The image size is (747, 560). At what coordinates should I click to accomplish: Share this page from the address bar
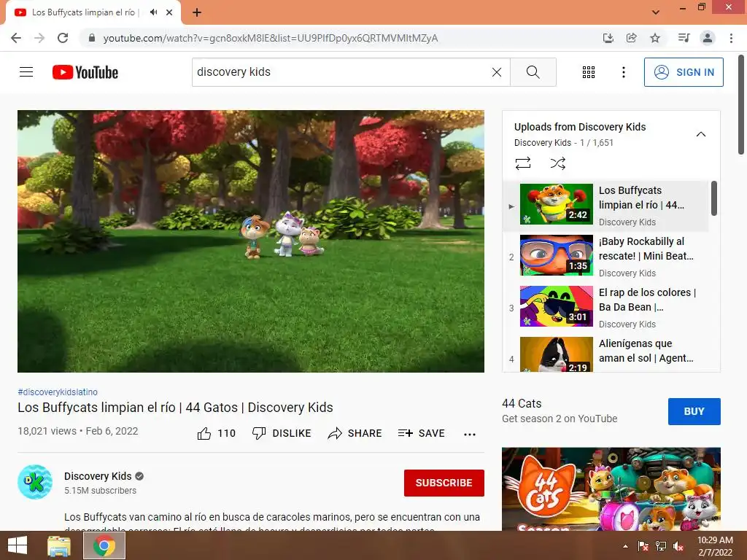631,38
